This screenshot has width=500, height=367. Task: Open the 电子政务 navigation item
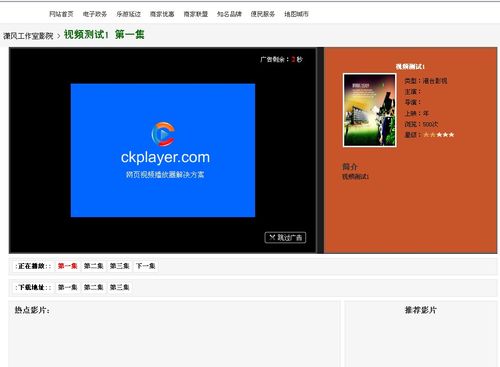pos(95,14)
